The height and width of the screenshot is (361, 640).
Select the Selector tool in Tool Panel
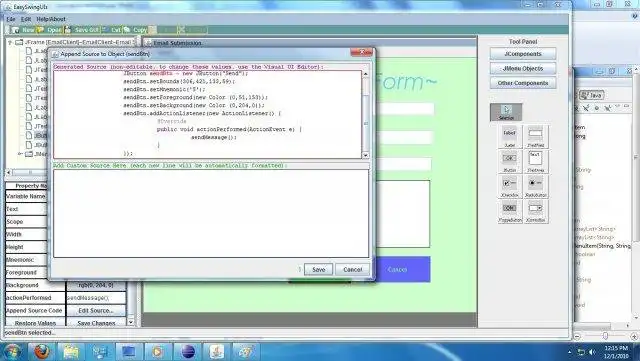point(506,112)
